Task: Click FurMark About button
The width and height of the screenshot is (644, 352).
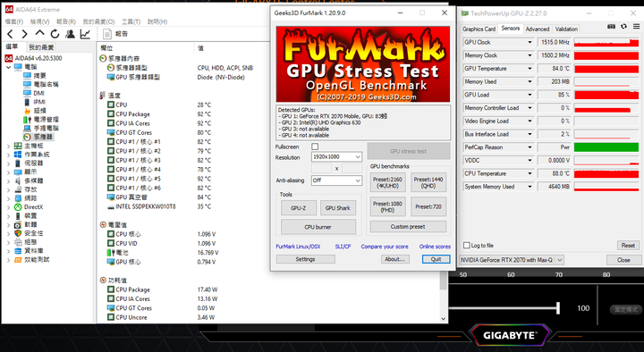Action: click(394, 259)
